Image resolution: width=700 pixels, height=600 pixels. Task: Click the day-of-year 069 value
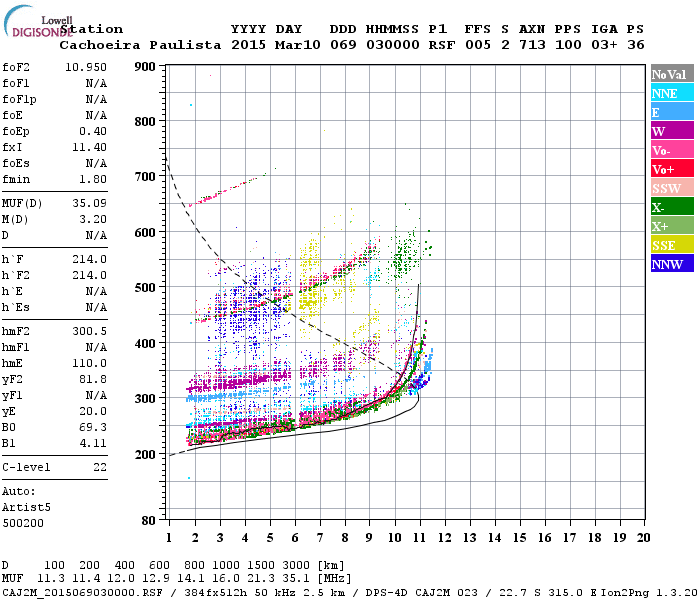pyautogui.click(x=343, y=45)
